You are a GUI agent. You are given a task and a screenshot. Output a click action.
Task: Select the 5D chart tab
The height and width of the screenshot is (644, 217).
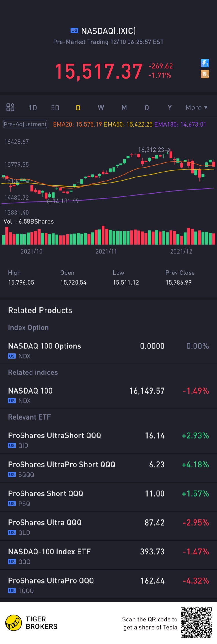click(x=55, y=108)
